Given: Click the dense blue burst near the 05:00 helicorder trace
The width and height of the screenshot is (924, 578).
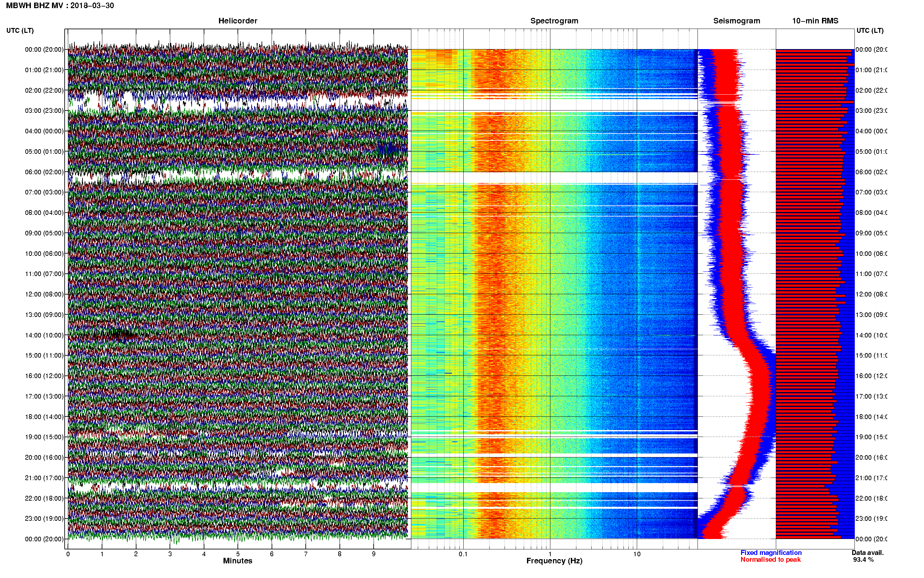Looking at the screenshot, I should (389, 149).
